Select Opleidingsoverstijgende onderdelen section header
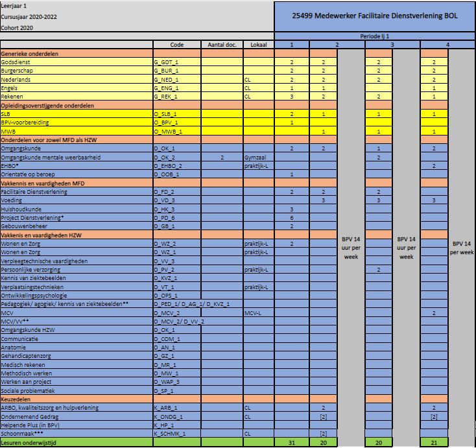The width and height of the screenshot is (476, 448). click(x=77, y=105)
